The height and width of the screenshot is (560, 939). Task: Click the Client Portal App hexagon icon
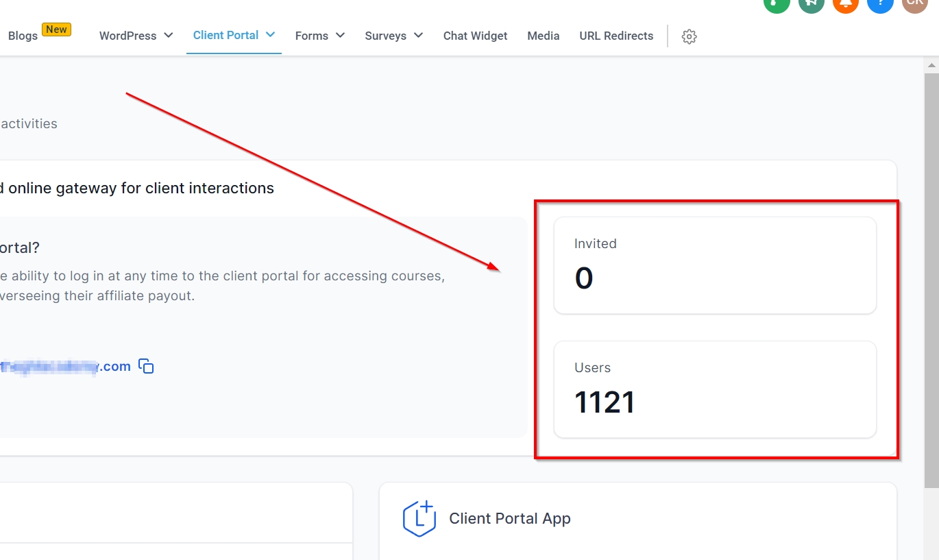click(419, 519)
